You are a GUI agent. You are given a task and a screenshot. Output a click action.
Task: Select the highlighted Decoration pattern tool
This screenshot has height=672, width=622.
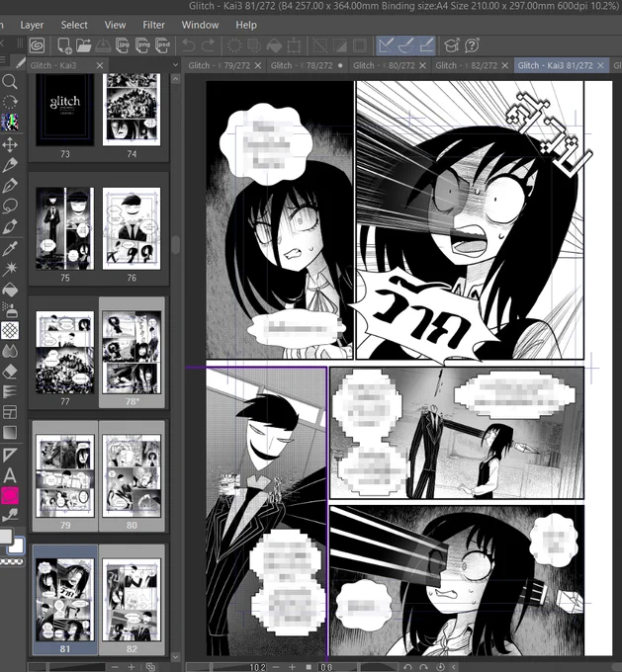point(10,330)
